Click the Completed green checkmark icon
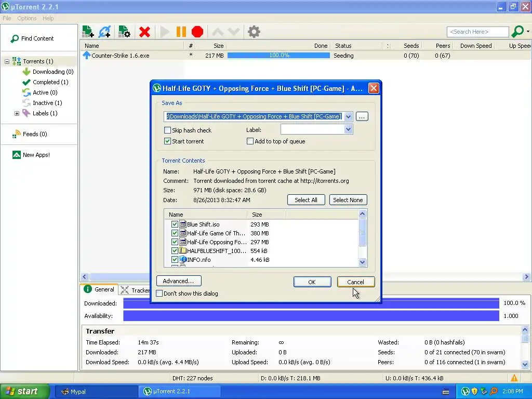Image resolution: width=532 pixels, height=399 pixels. tap(26, 82)
